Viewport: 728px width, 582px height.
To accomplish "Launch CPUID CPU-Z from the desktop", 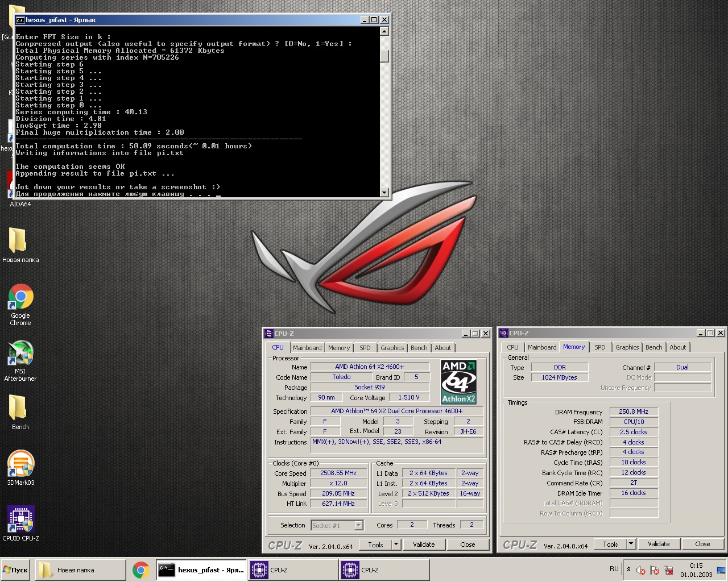I will (20, 523).
